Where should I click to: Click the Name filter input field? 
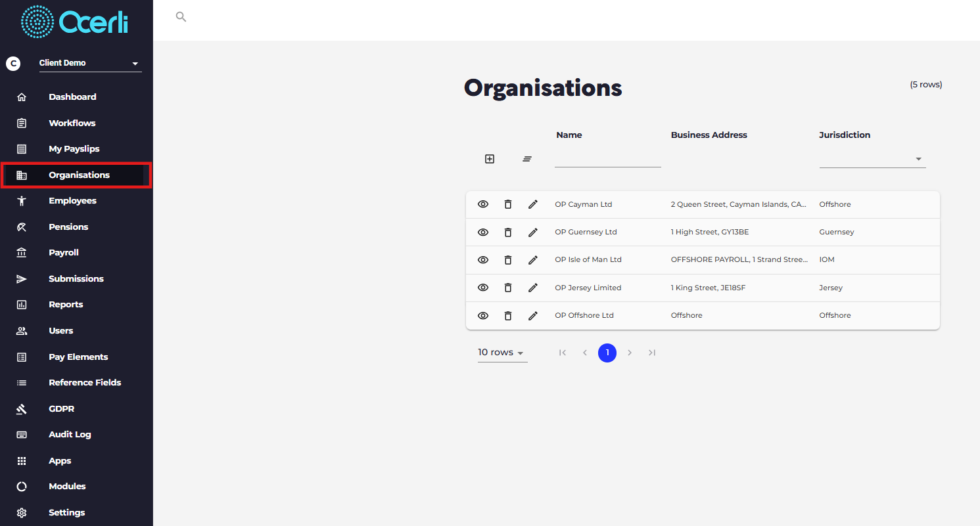coord(608,159)
